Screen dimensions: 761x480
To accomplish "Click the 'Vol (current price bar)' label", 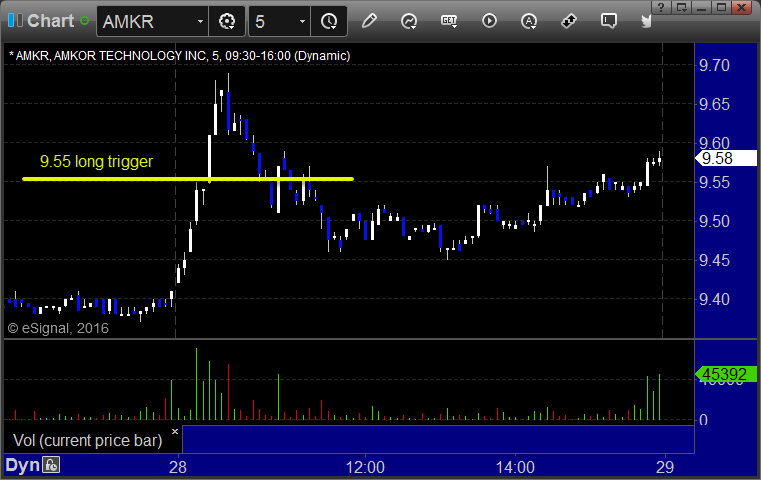I will (x=87, y=440).
